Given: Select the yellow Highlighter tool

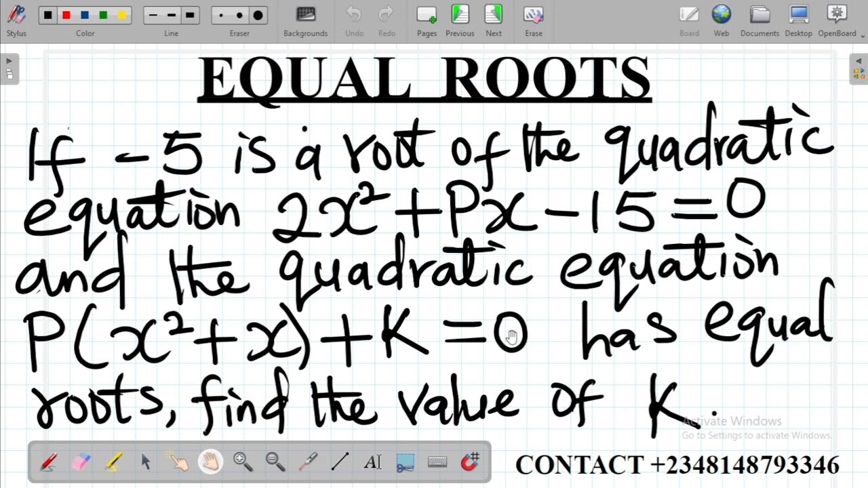Looking at the screenshot, I should pos(113,462).
